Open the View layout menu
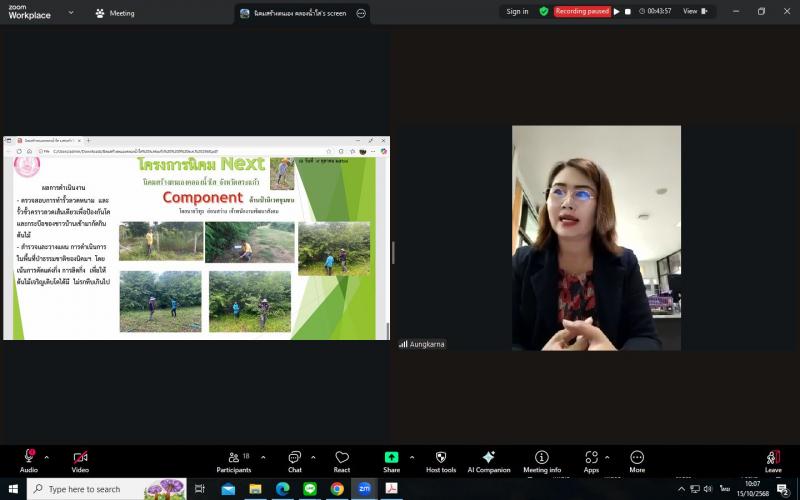Screen dimensions: 800x500 click(x=696, y=11)
